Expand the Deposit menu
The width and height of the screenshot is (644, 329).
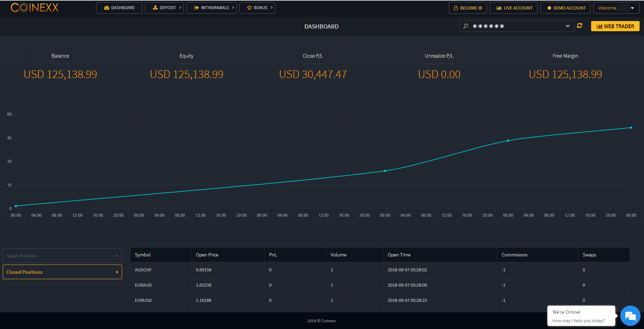[x=164, y=8]
